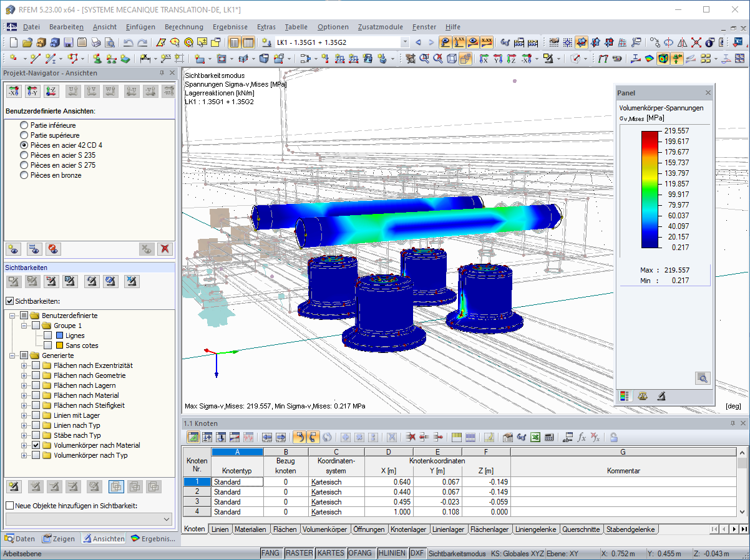View in Z direction icon
Image resolution: width=750 pixels, height=560 pixels.
pyautogui.click(x=511, y=59)
